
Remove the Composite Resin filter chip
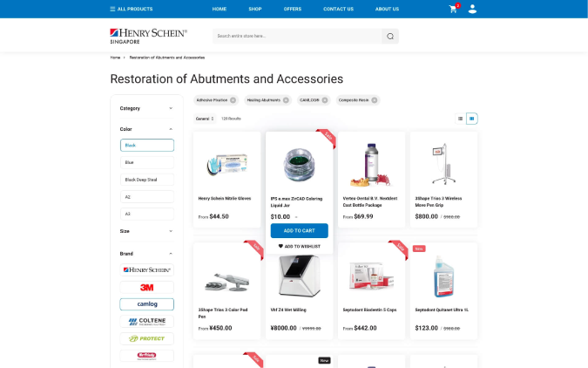pyautogui.click(x=375, y=100)
